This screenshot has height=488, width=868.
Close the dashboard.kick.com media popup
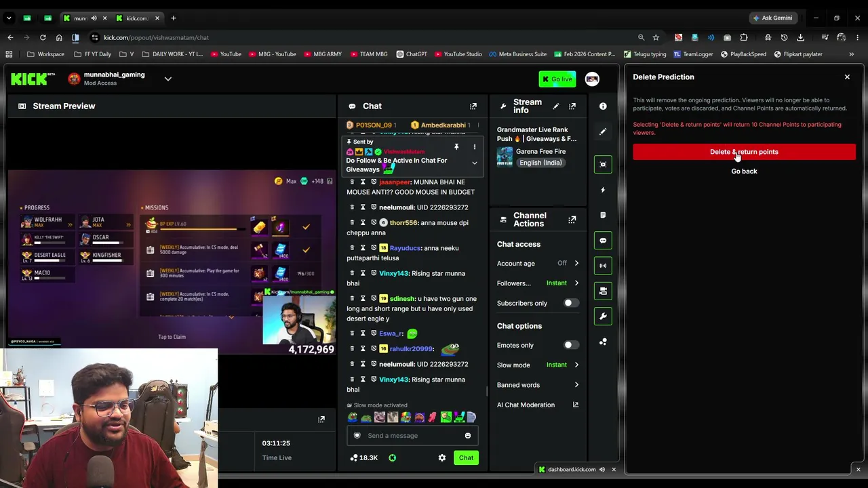[x=614, y=470]
